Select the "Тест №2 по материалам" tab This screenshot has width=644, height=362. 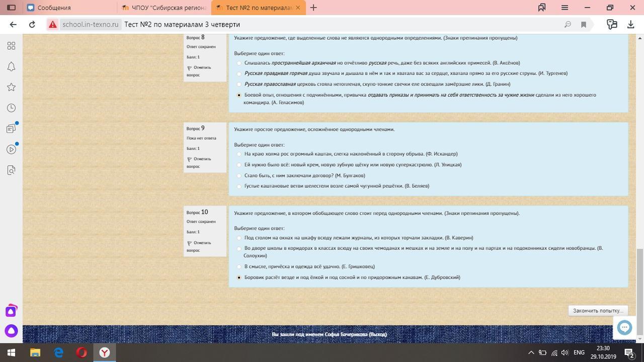click(258, 8)
